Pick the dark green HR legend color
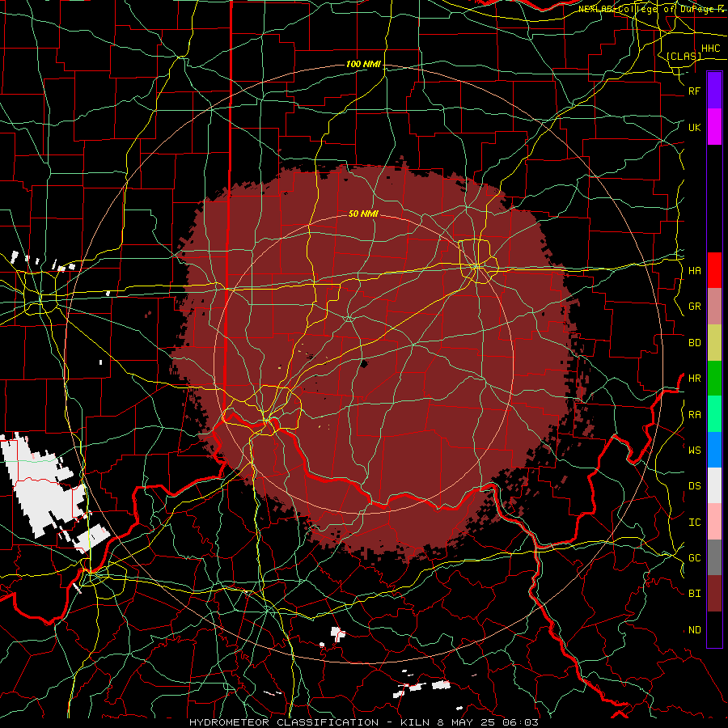 [x=714, y=378]
